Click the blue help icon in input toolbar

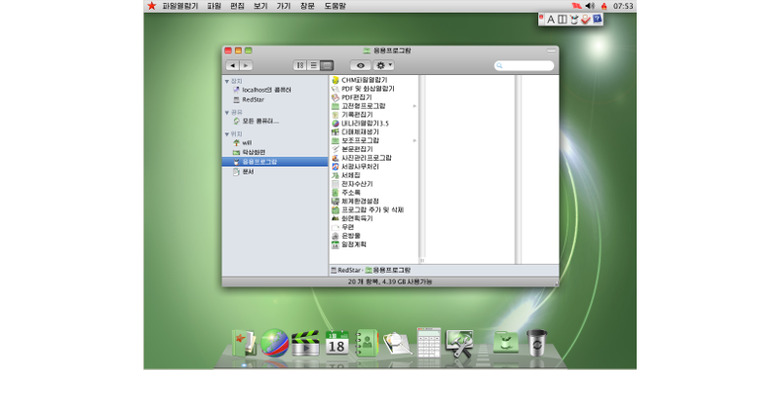click(597, 19)
